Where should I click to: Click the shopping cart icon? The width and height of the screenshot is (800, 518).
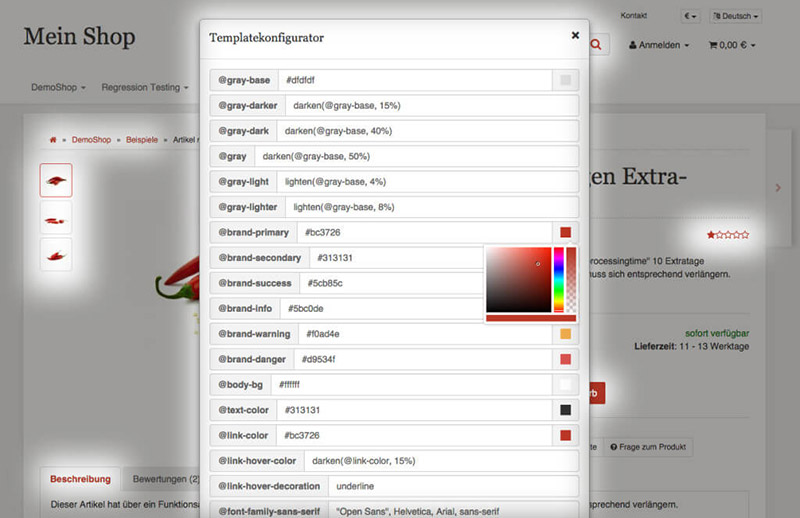[x=713, y=45]
